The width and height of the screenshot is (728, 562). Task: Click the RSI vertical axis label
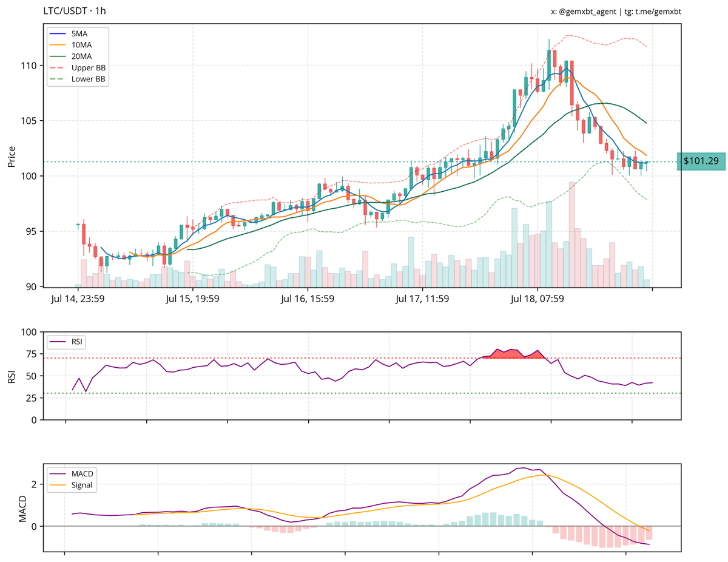pyautogui.click(x=12, y=376)
